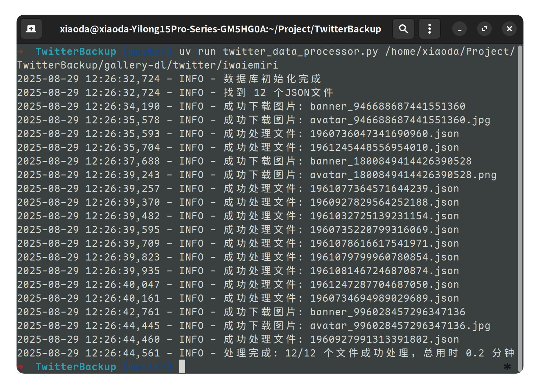Viewport: 540px width, 392px height.
Task: Click the text '找到 12 个JSON文件'
Action: pos(278,93)
